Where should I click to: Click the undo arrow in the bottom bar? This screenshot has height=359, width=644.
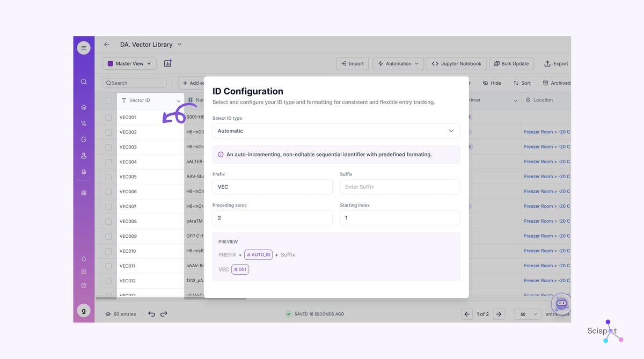(151, 314)
